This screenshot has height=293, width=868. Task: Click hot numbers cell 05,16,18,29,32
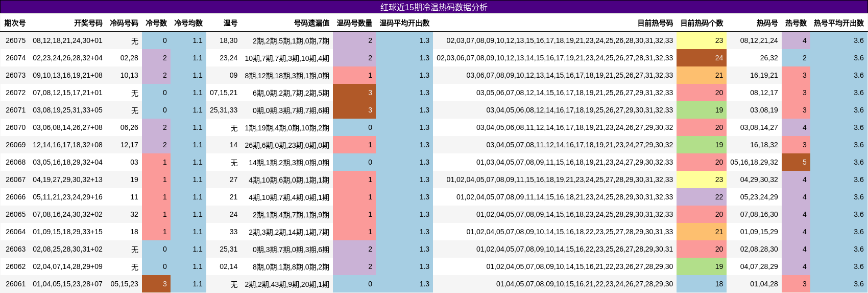coord(754,162)
